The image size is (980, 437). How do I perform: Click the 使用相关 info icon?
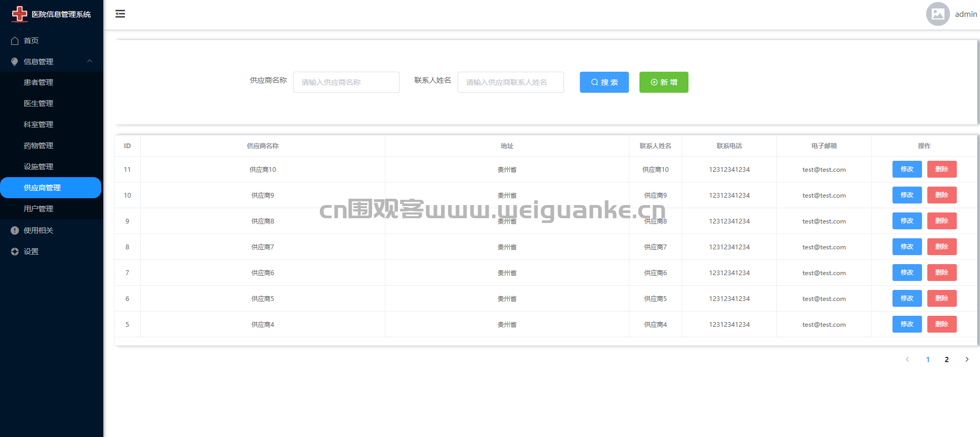coord(15,230)
